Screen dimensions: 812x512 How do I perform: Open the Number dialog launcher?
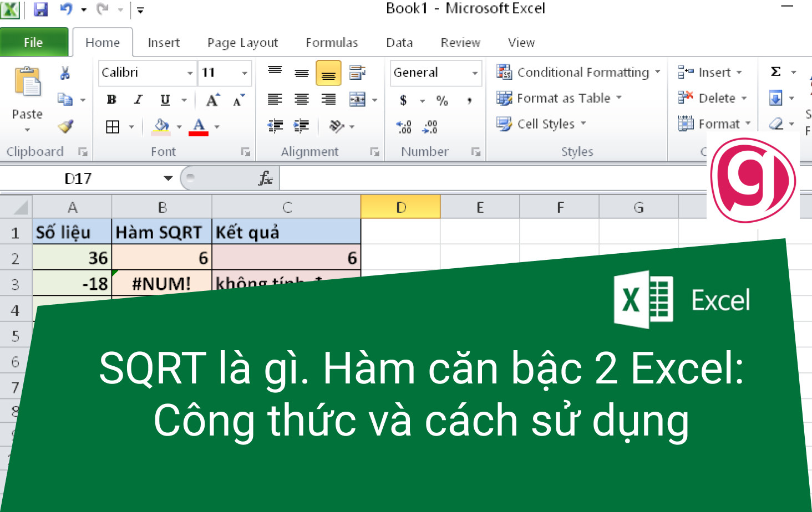coord(476,152)
